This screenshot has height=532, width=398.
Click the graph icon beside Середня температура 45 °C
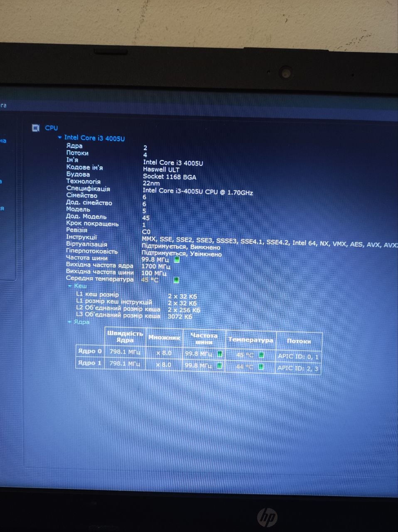click(176, 280)
